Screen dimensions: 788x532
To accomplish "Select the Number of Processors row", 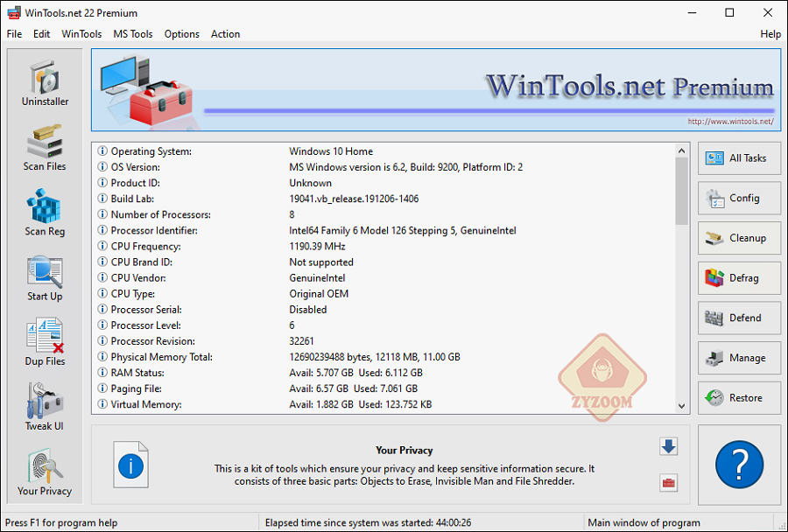I will [x=383, y=214].
